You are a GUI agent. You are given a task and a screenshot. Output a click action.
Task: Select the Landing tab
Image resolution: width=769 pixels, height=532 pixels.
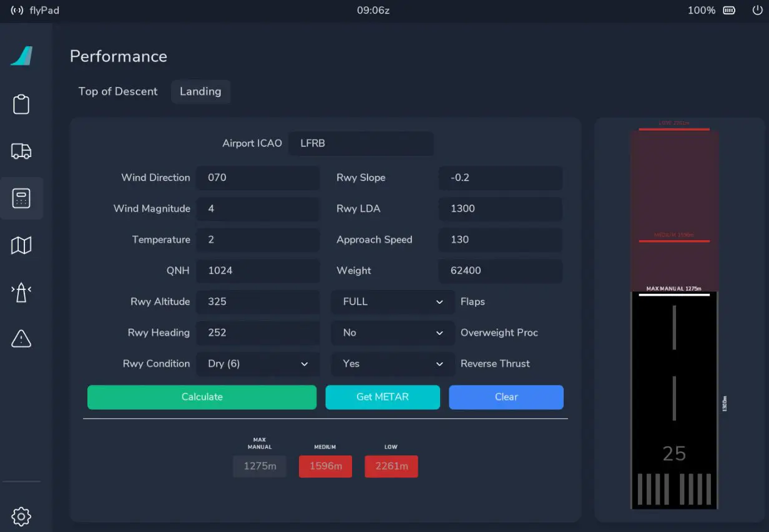coord(200,92)
